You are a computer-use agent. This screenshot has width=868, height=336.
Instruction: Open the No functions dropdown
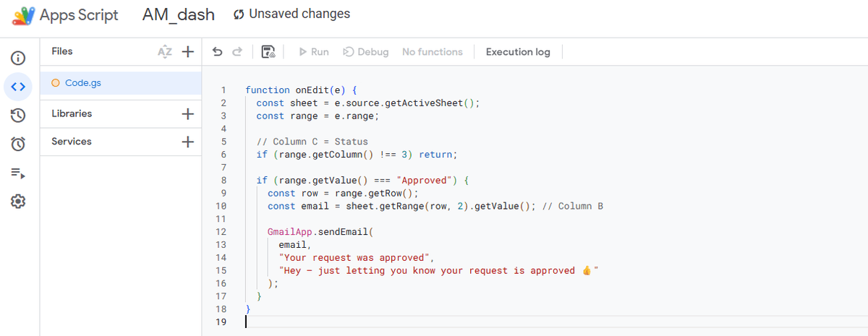(432, 52)
